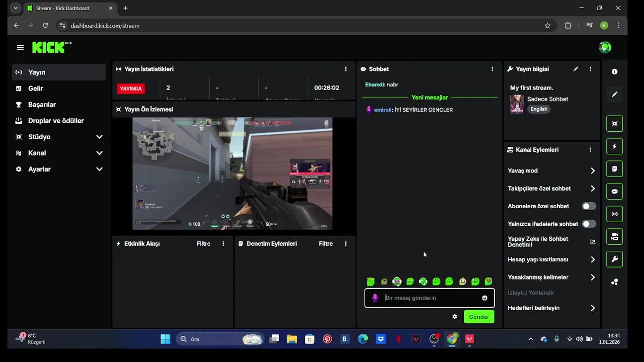Open the profile avatar menu

point(605,47)
